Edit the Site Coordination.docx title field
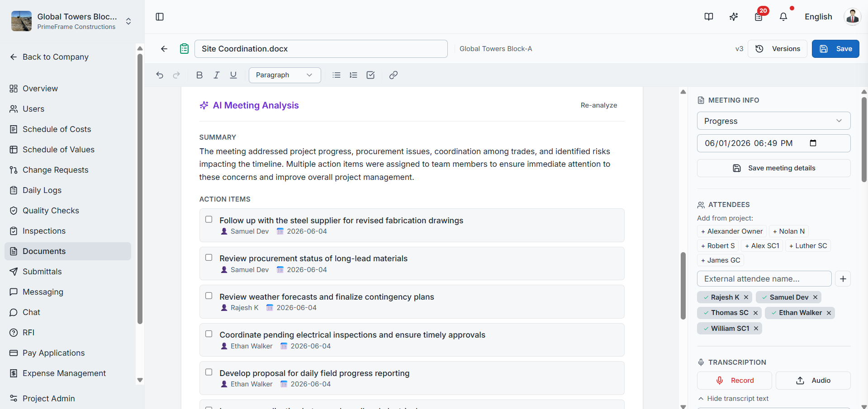868x409 pixels. 321,49
